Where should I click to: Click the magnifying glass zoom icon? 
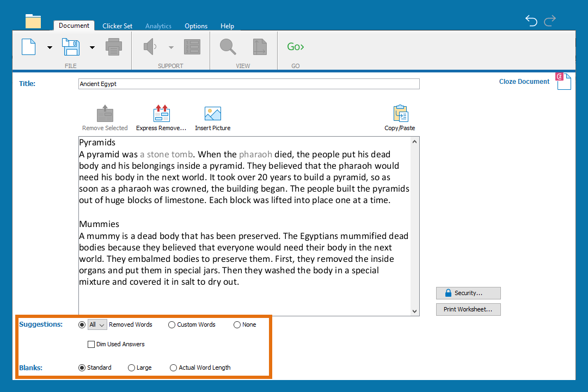click(228, 47)
